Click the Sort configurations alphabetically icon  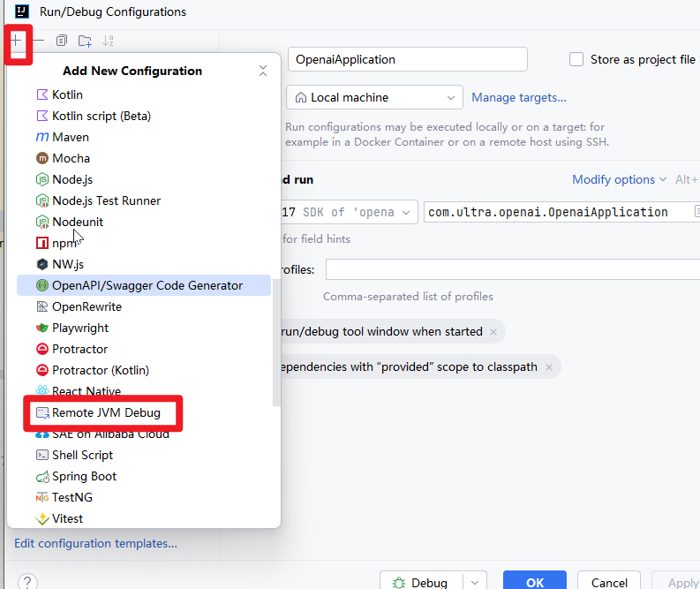[x=108, y=41]
